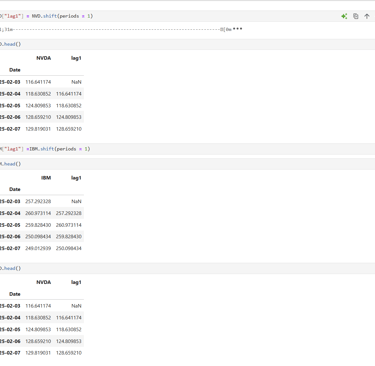Click the NaN cell in bottom NVDA table
Viewport: 375px width, 366px height.
(x=76, y=306)
